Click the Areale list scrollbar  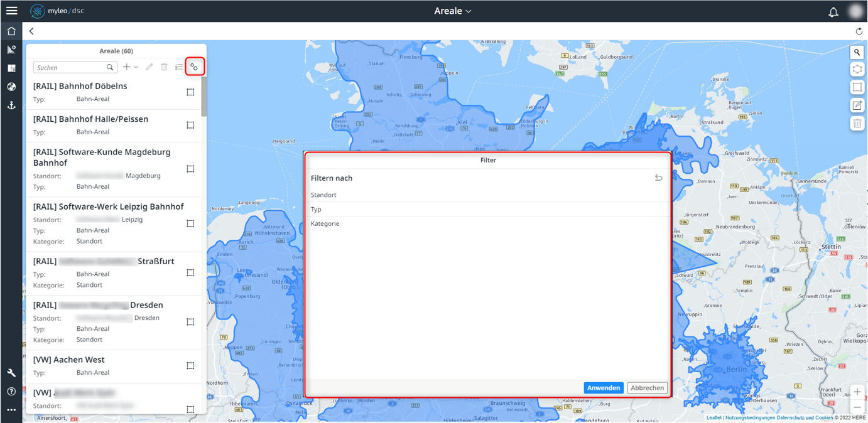pos(204,97)
